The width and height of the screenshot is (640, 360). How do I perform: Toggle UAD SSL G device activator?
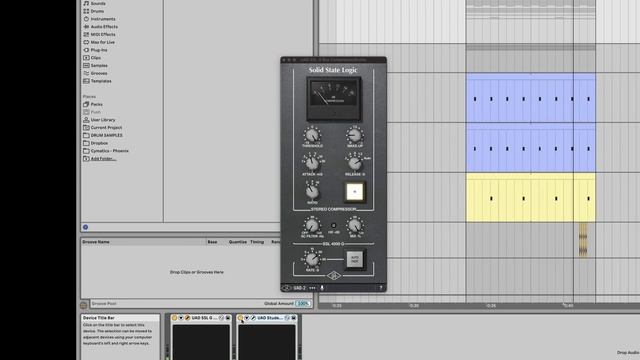[174, 318]
